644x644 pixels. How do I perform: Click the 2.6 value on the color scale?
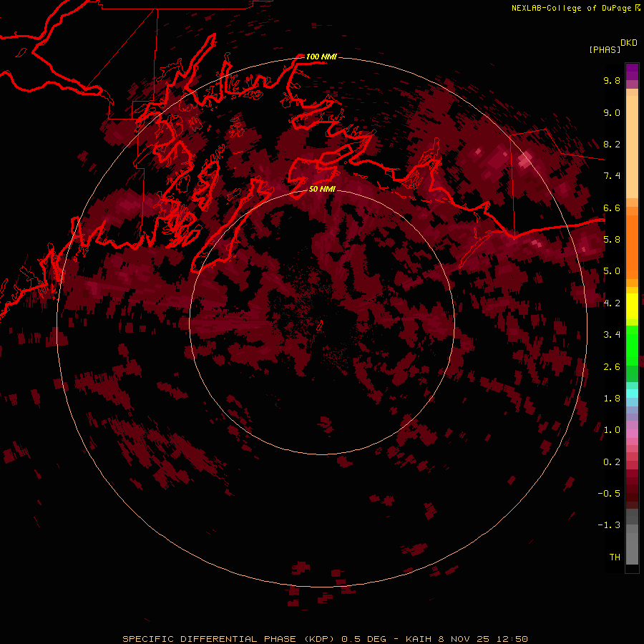point(612,367)
